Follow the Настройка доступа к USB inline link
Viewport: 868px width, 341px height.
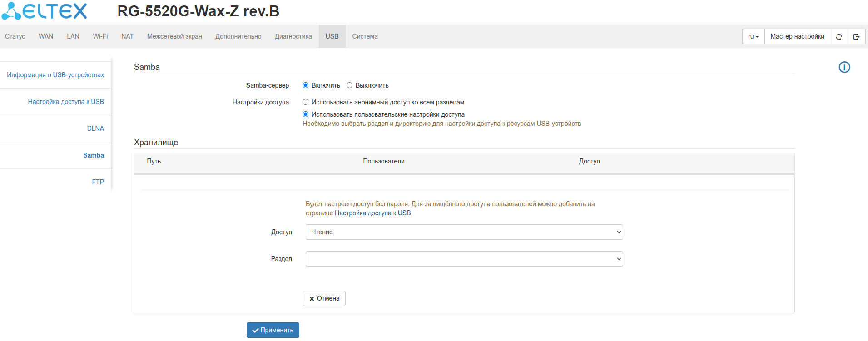(372, 213)
